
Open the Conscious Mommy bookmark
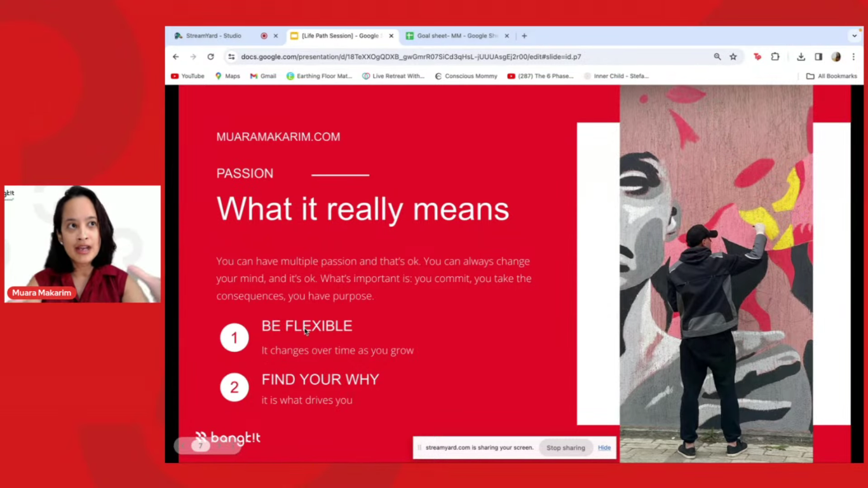coord(466,76)
